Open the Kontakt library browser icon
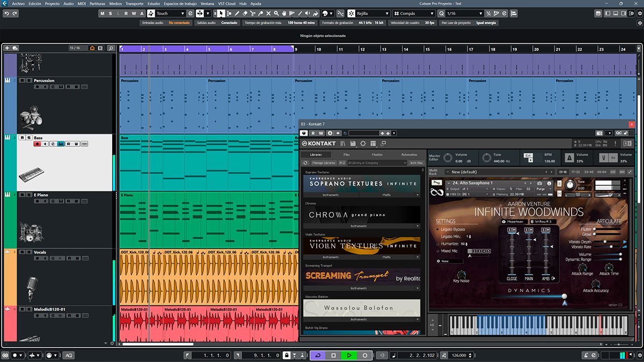 pyautogui.click(x=343, y=144)
